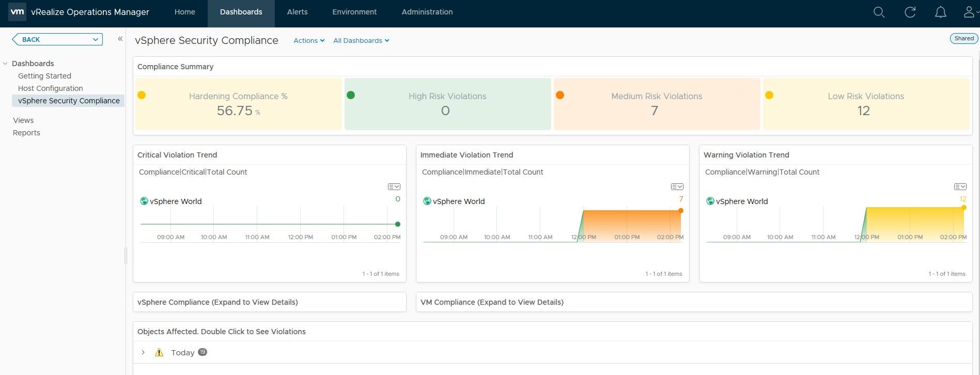Open legend menu in Warning Violation Trend

coord(960,186)
